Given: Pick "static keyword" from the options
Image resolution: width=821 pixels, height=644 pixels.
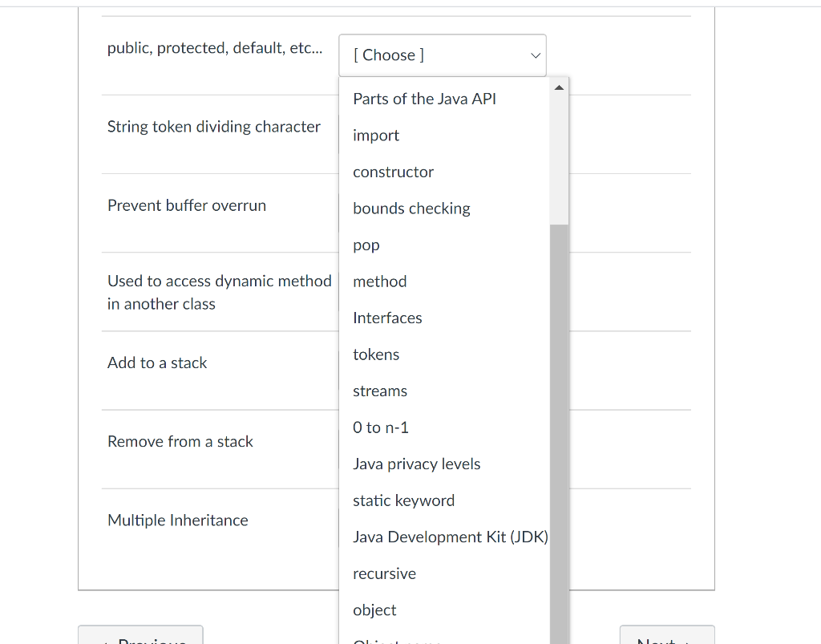Looking at the screenshot, I should 404,500.
